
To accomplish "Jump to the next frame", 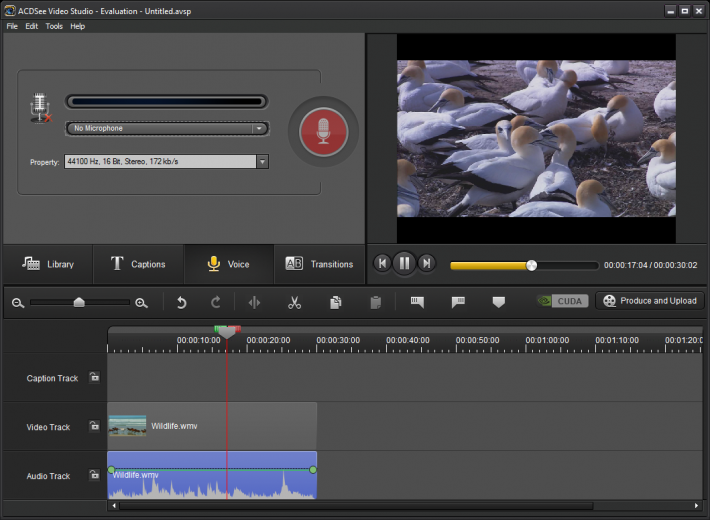I will click(x=426, y=263).
